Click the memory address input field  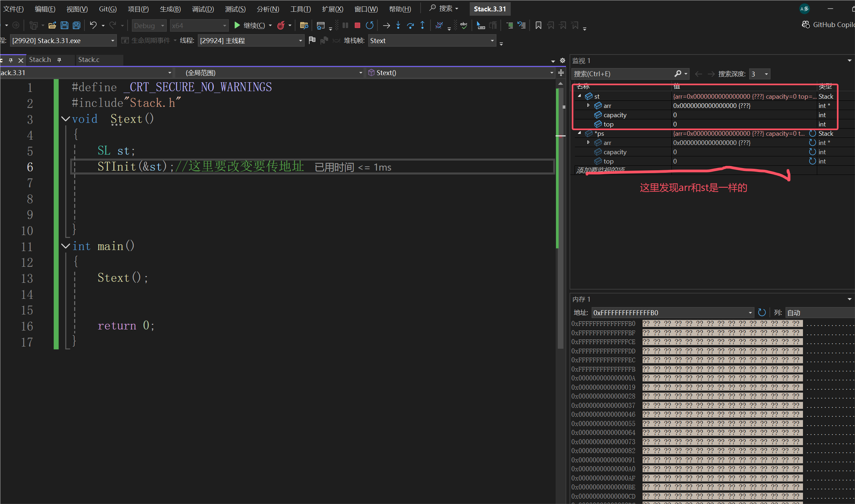[670, 313]
